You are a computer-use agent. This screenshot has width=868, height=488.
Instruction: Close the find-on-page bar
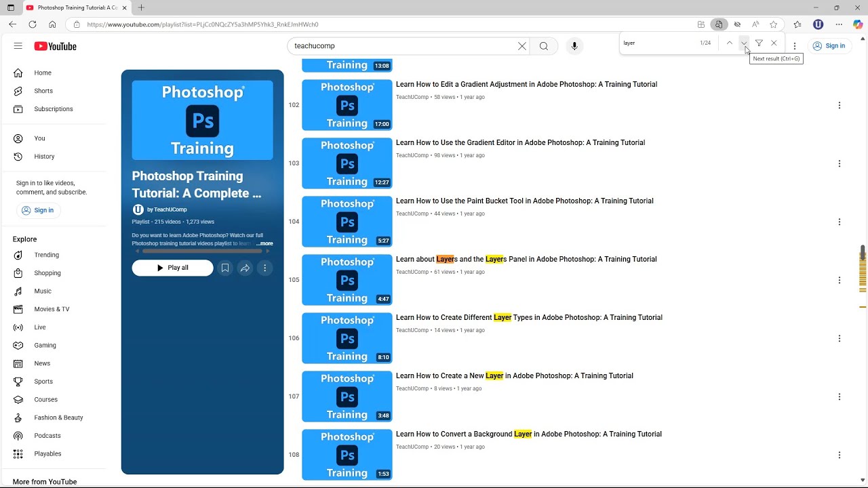pyautogui.click(x=774, y=43)
